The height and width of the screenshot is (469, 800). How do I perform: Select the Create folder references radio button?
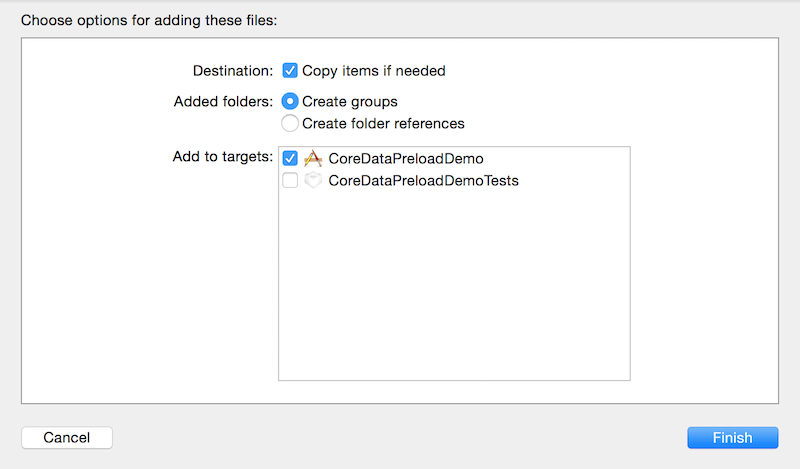(x=290, y=123)
